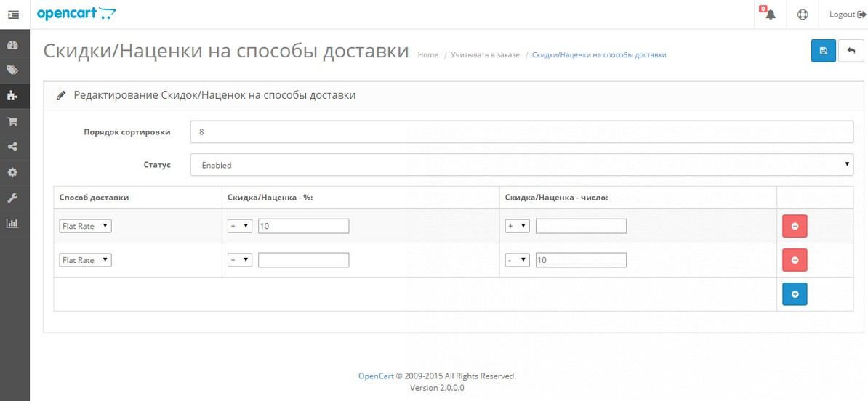Click the back arrow Cancel button
Screen dimensions: 868x401
point(851,51)
